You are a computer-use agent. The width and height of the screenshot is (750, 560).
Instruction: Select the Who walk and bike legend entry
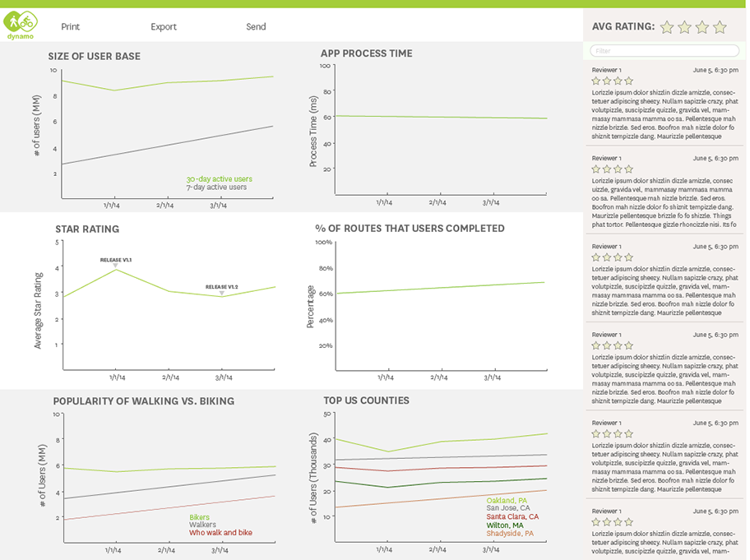click(220, 533)
